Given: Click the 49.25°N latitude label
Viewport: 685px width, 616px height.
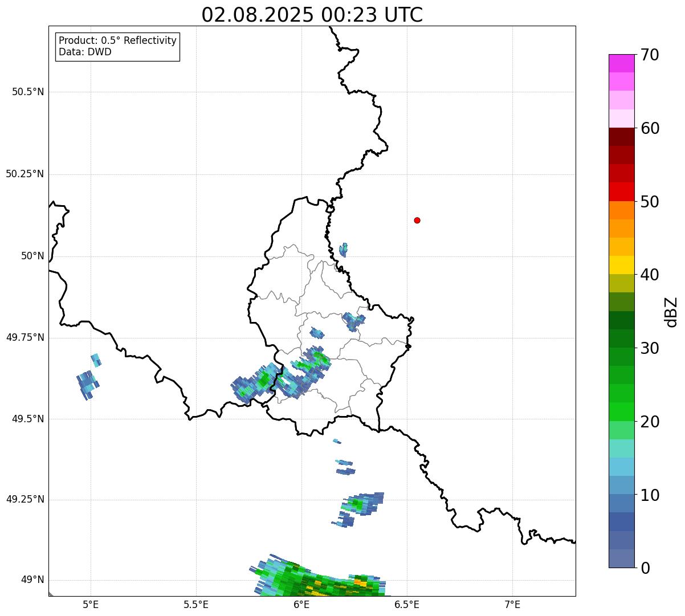Looking at the screenshot, I should point(25,499).
